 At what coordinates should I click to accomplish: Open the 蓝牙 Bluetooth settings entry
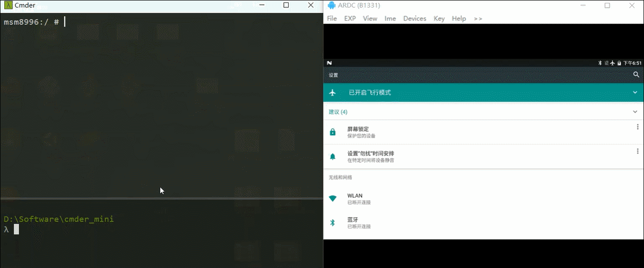pos(484,223)
